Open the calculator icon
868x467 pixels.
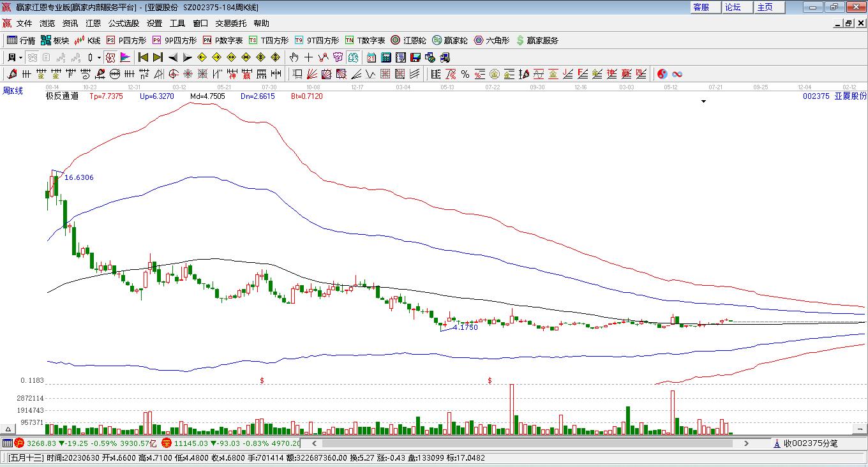[386, 57]
